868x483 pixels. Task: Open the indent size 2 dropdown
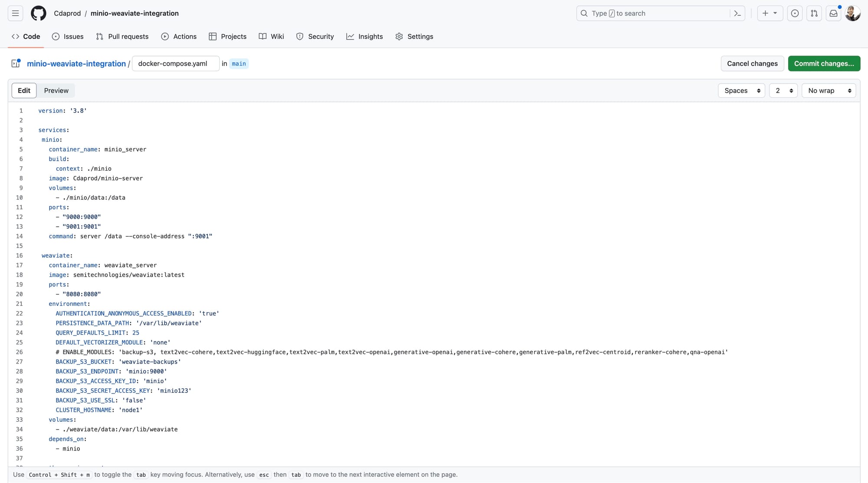[x=783, y=90]
